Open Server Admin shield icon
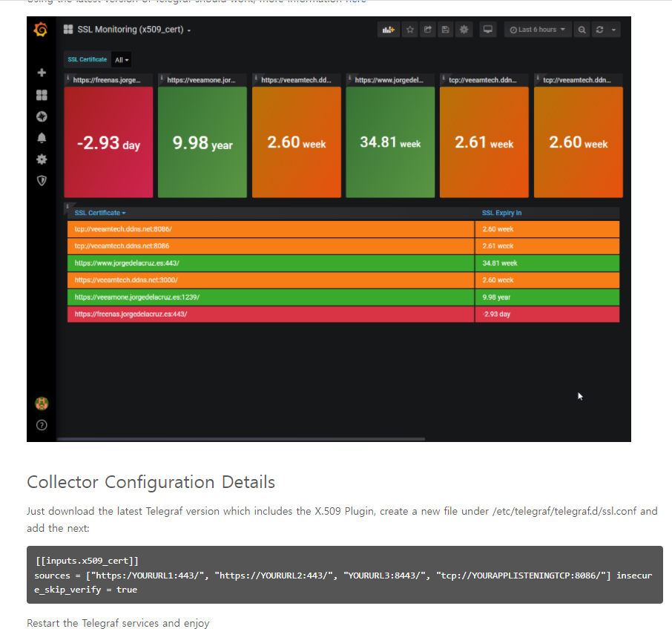 42,180
